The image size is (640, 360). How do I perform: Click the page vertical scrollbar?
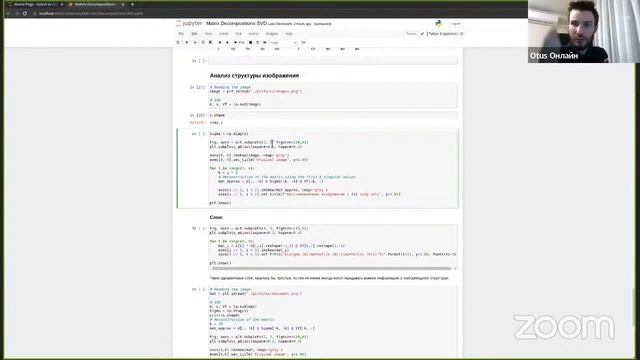coord(633,306)
